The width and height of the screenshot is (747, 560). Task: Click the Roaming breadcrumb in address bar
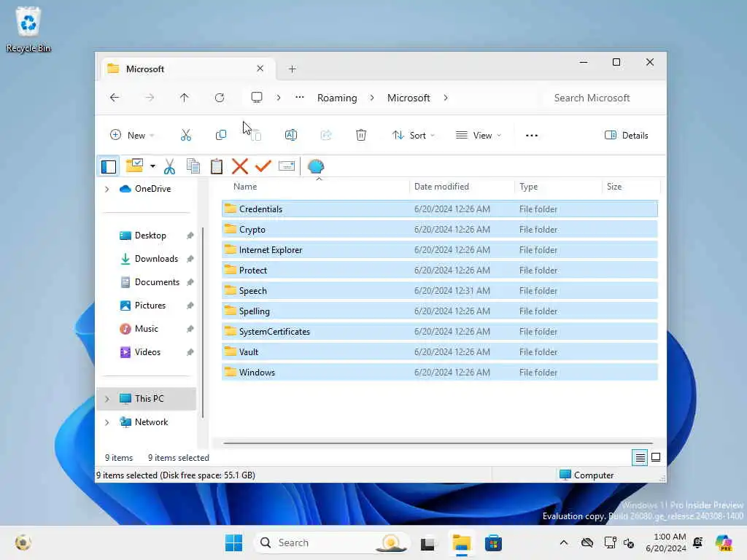coord(337,98)
